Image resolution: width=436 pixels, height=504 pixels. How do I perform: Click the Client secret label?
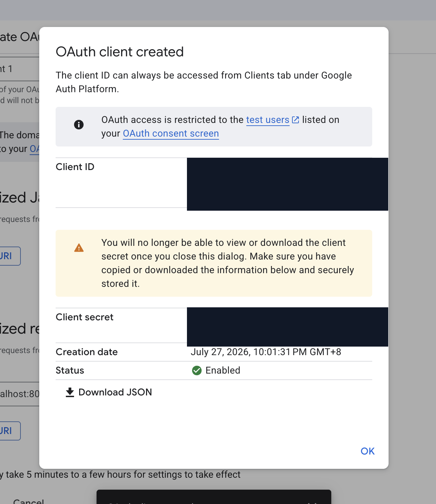click(85, 317)
